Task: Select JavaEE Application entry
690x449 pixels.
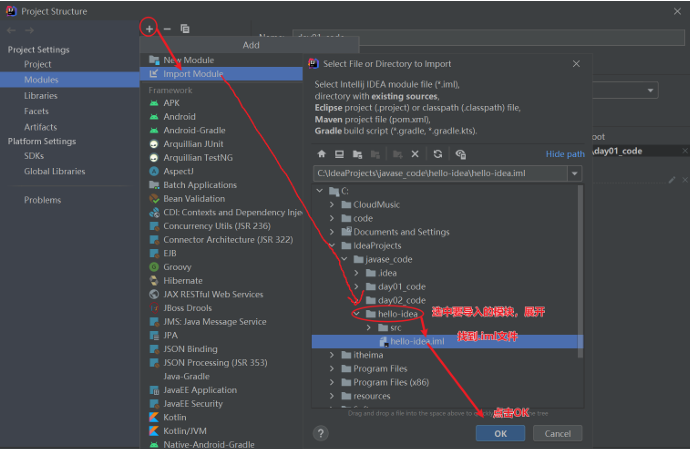Action: point(200,390)
